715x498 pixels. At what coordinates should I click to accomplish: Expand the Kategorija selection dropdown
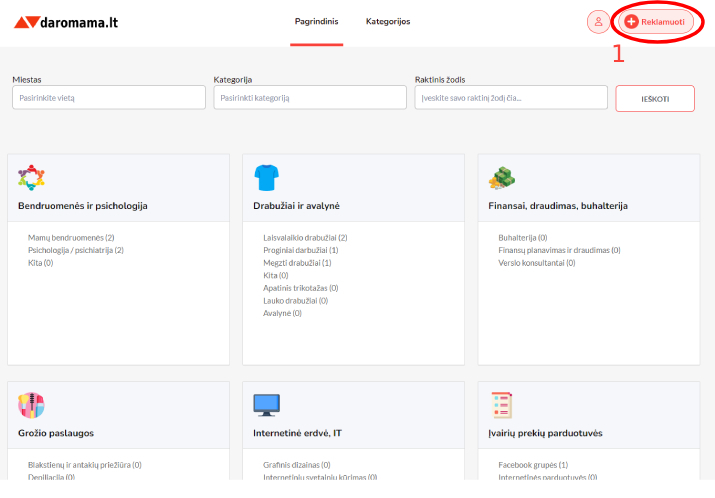click(x=309, y=97)
